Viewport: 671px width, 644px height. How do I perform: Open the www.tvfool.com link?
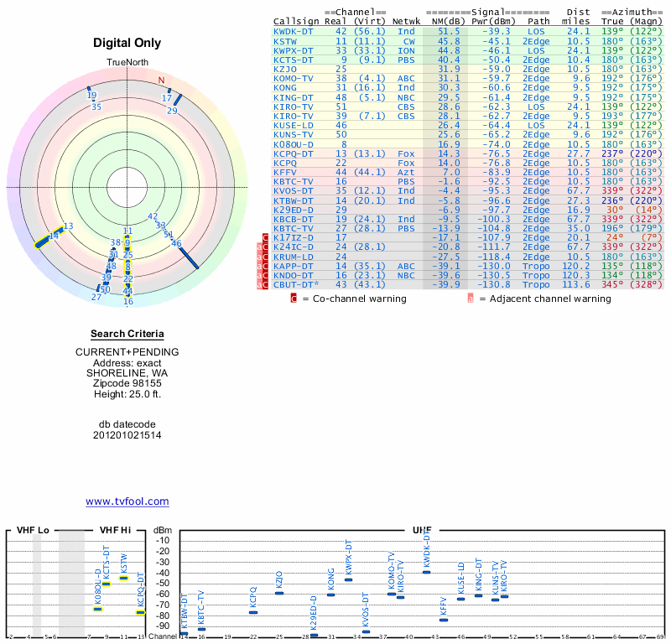click(x=127, y=501)
